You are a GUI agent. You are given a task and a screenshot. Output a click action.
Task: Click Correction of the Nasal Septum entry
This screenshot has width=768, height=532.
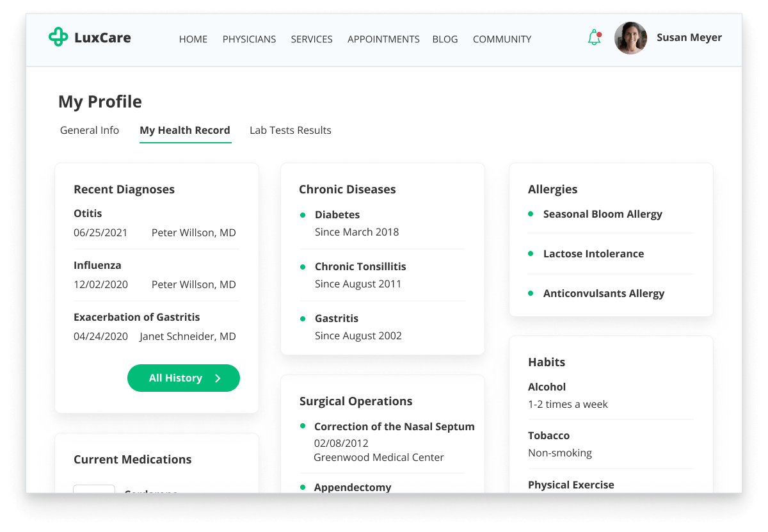394,426
